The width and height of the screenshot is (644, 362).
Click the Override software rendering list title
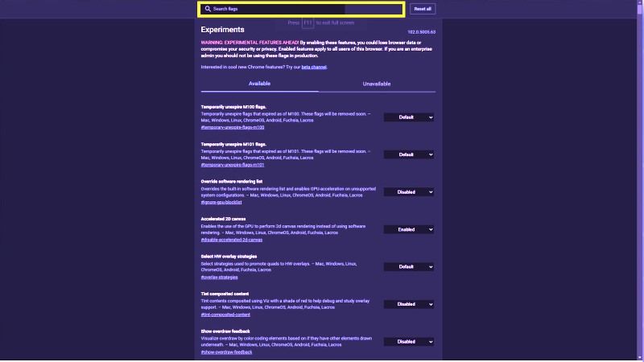point(232,182)
